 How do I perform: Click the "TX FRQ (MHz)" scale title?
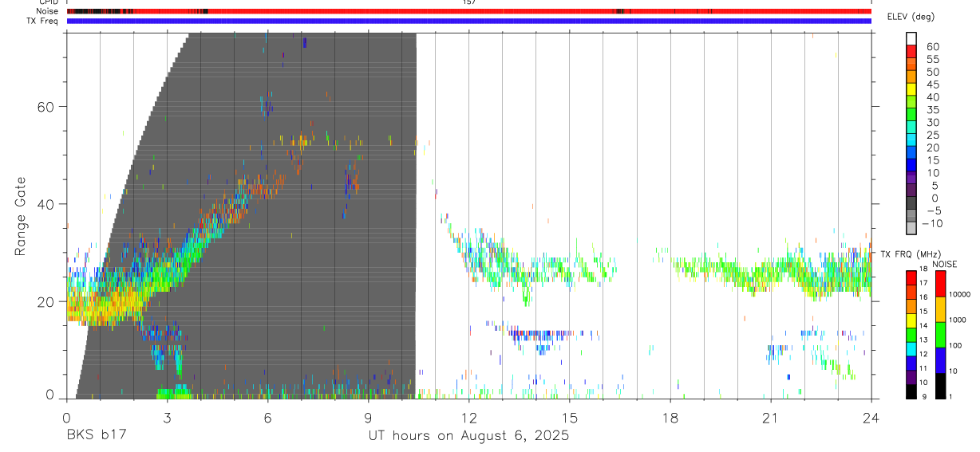coord(911,254)
